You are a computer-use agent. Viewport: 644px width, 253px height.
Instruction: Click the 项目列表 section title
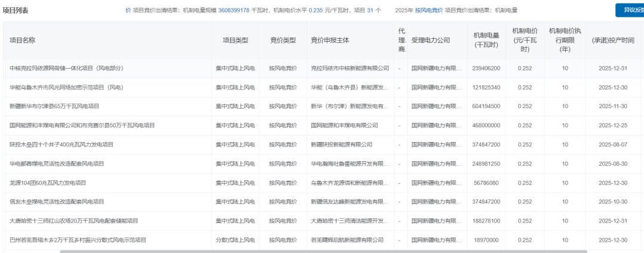click(x=16, y=11)
